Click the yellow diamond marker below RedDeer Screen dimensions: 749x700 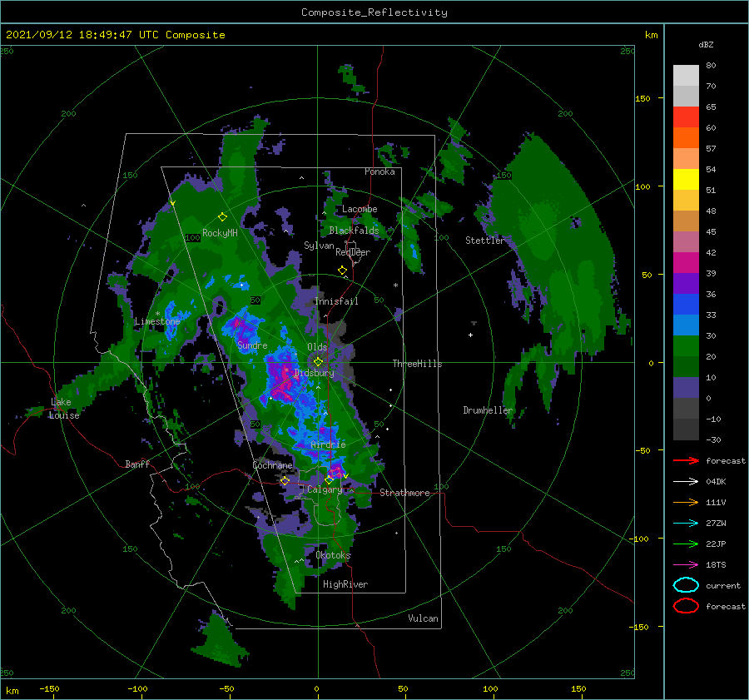pyautogui.click(x=342, y=271)
